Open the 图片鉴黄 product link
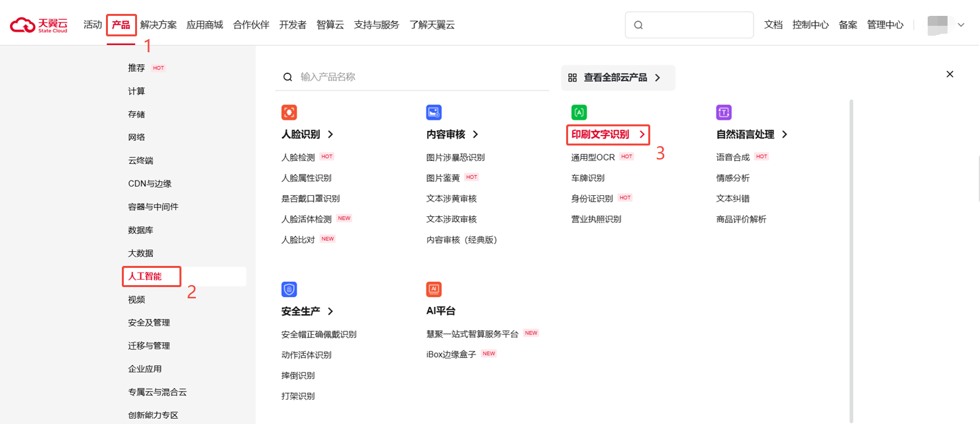980x424 pixels. point(443,178)
